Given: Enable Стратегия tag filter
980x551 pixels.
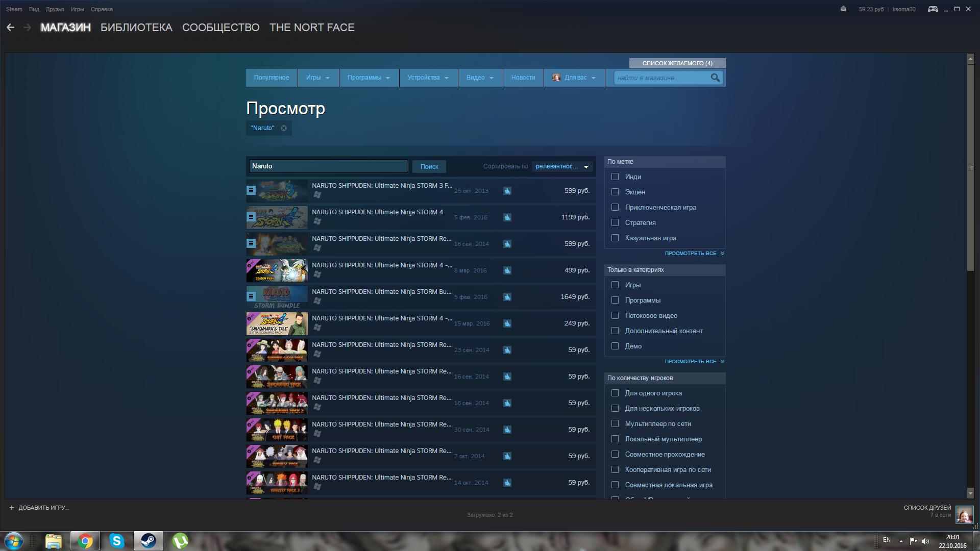Looking at the screenshot, I should pos(615,222).
